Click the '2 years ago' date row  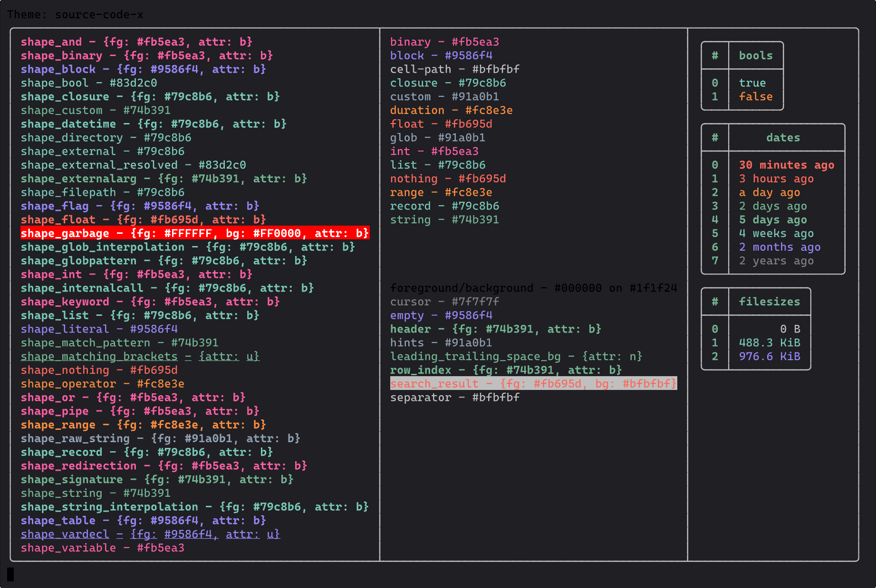(776, 261)
